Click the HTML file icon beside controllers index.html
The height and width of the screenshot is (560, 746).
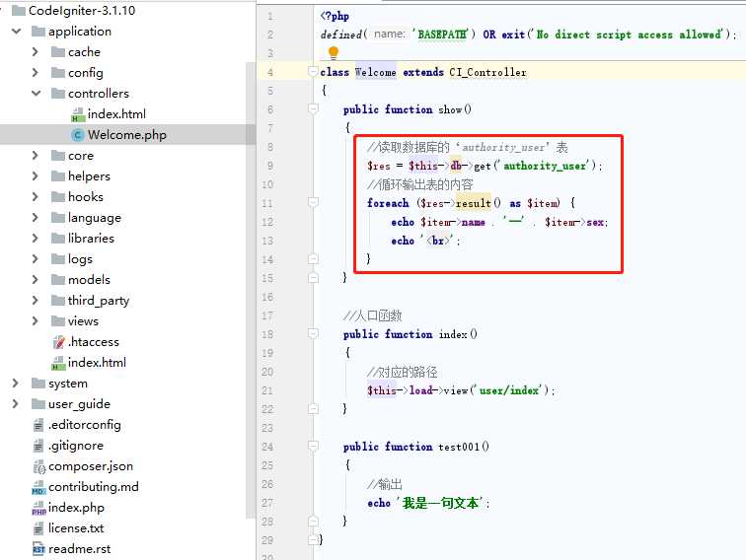78,114
